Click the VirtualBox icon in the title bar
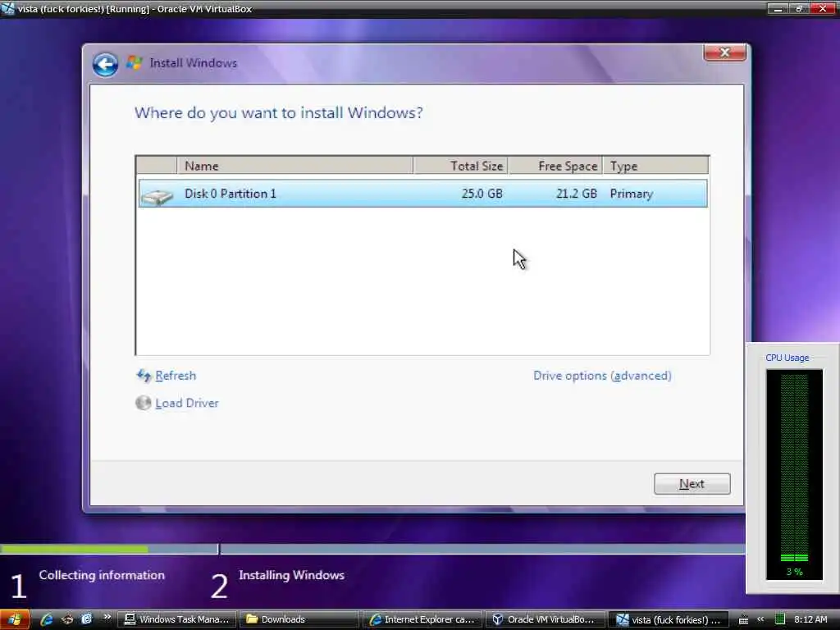 point(7,8)
